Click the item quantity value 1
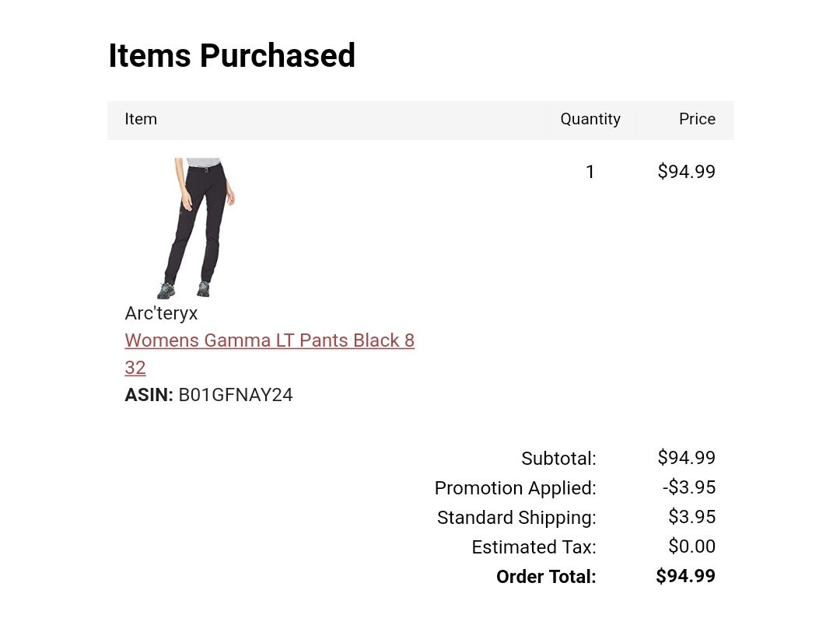The image size is (840, 625). point(590,171)
